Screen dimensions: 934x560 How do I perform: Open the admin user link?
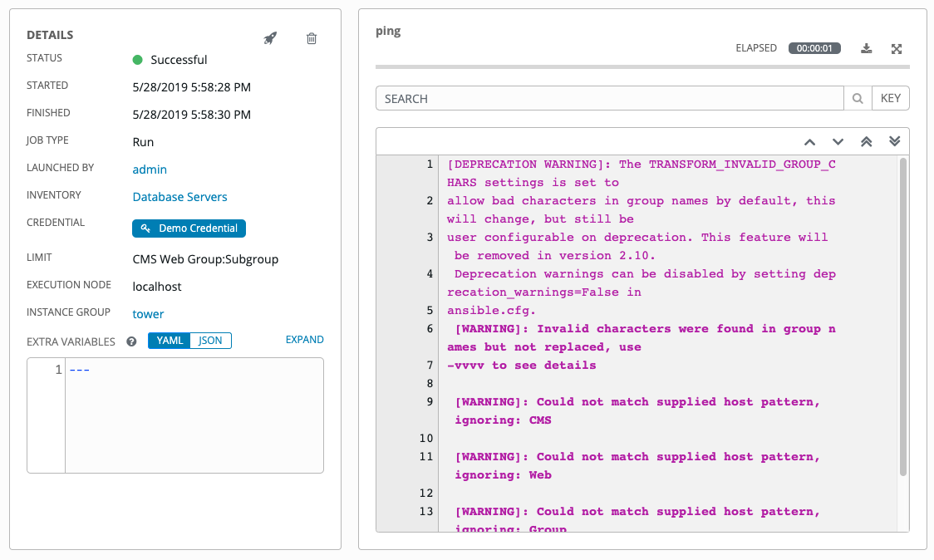coord(150,169)
